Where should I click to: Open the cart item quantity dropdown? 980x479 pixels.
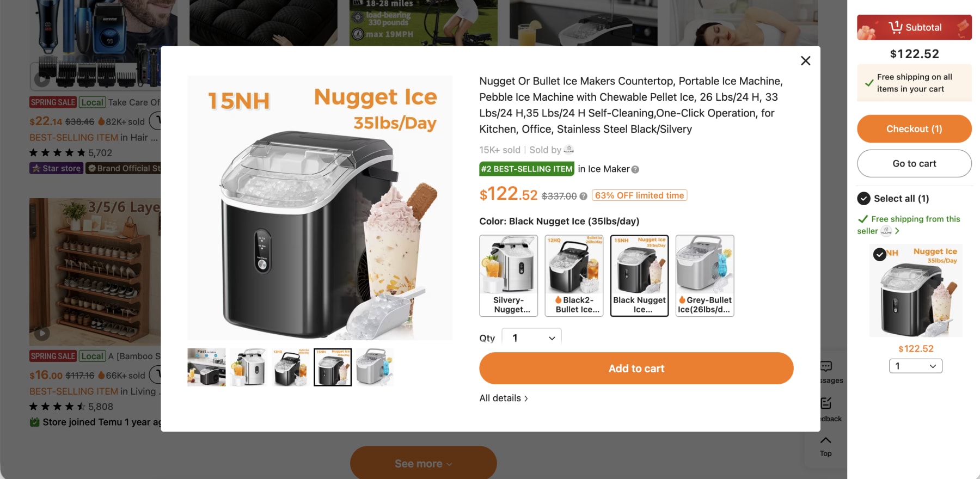pyautogui.click(x=916, y=366)
